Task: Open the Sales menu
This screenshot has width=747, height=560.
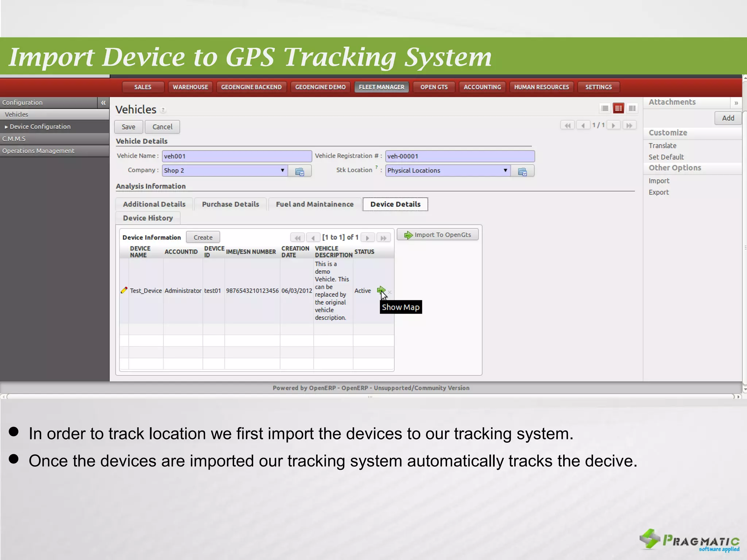Action: (143, 87)
